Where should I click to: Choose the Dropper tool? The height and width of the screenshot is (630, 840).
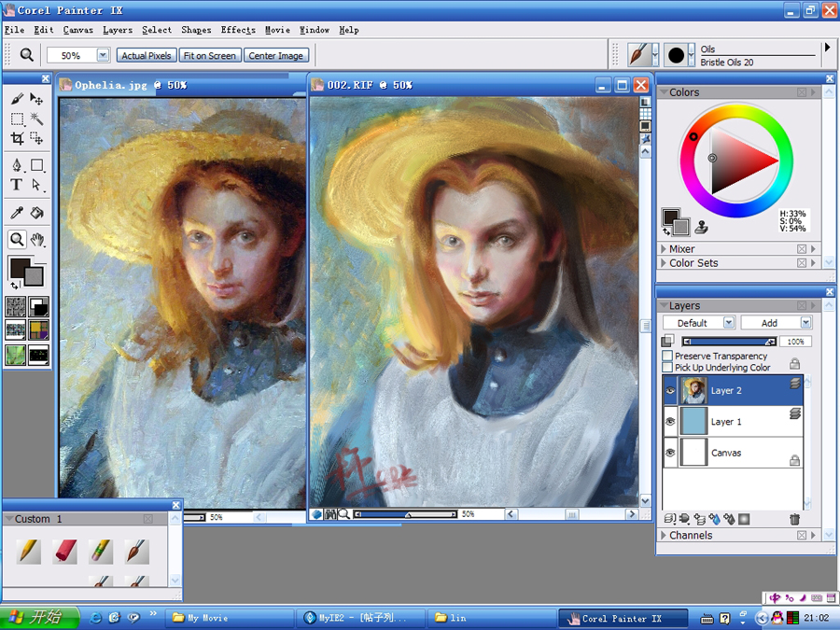coord(17,213)
